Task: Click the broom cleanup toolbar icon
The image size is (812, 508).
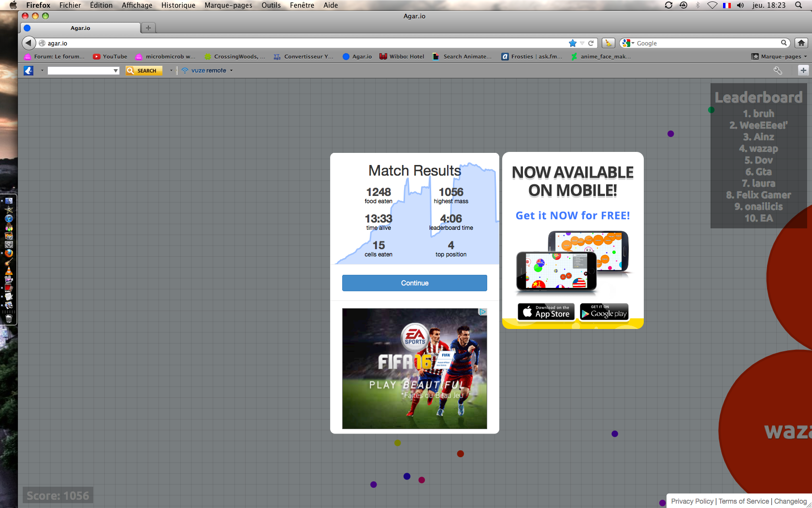Action: [608, 43]
